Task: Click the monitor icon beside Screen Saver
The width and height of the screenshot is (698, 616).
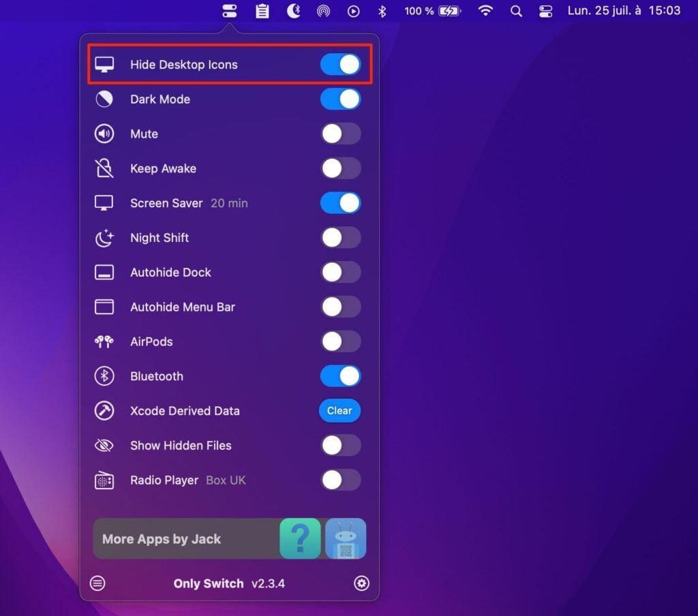Action: pos(104,203)
